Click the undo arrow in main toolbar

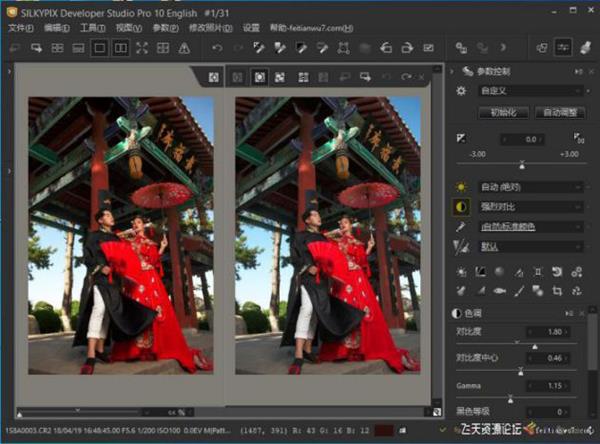pyautogui.click(x=218, y=47)
